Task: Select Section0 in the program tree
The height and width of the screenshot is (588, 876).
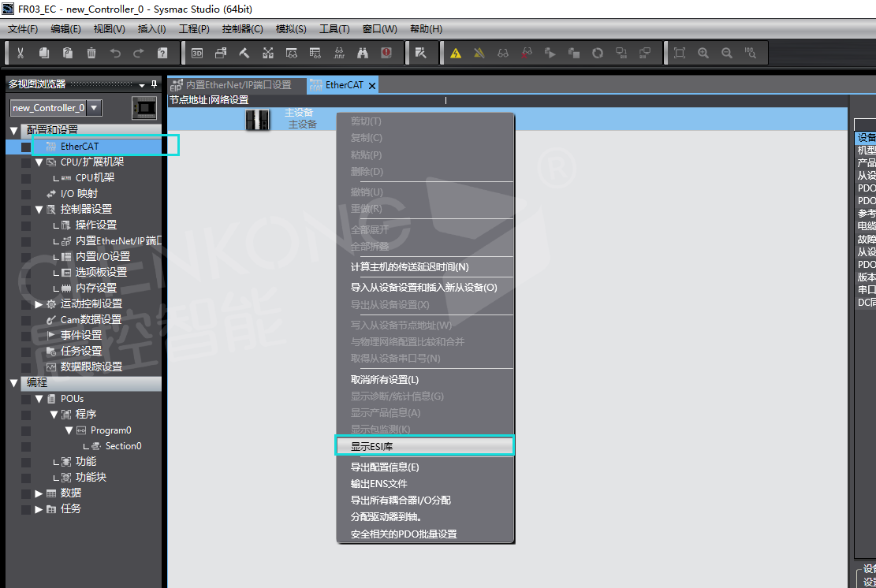Action: tap(123, 446)
